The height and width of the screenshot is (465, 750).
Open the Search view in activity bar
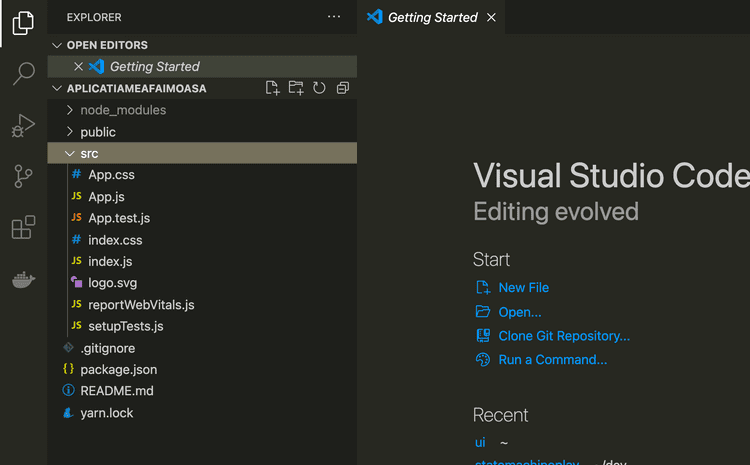[23, 73]
